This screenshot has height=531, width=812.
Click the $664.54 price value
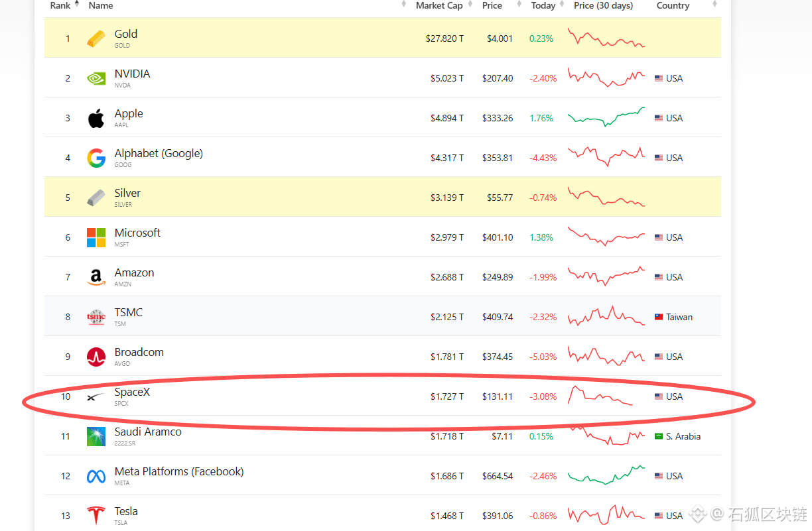tap(498, 476)
